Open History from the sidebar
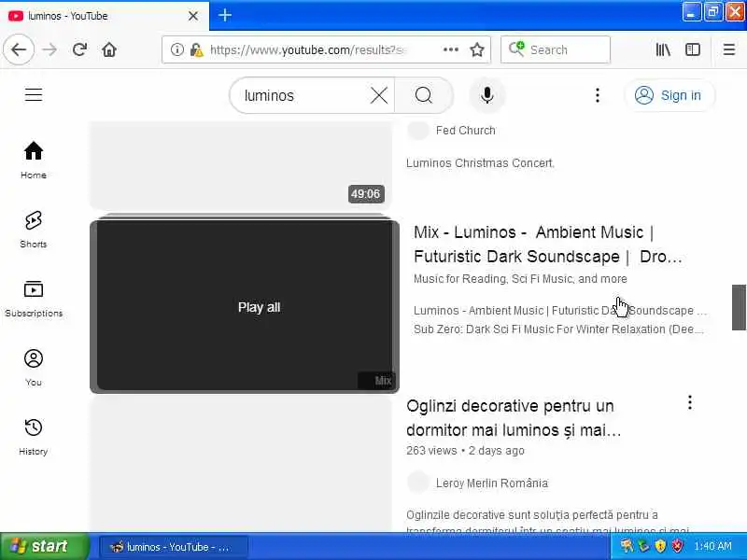747x560 pixels. pyautogui.click(x=34, y=437)
